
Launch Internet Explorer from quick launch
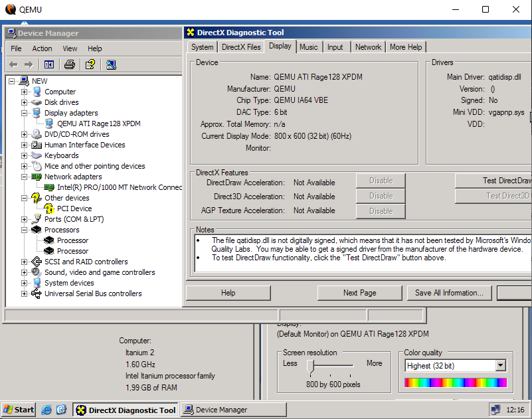pos(46,410)
